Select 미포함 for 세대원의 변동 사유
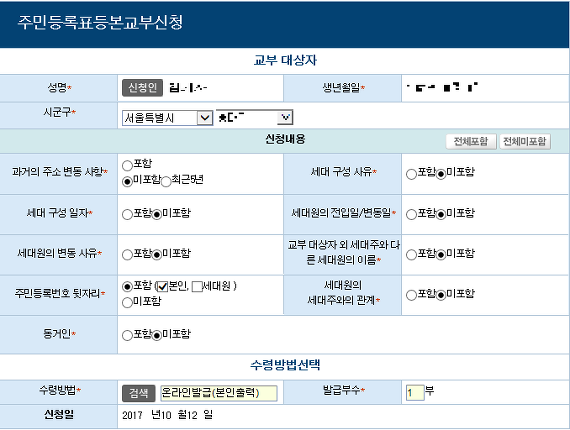Screen dimensions: 570x430 pos(157,255)
